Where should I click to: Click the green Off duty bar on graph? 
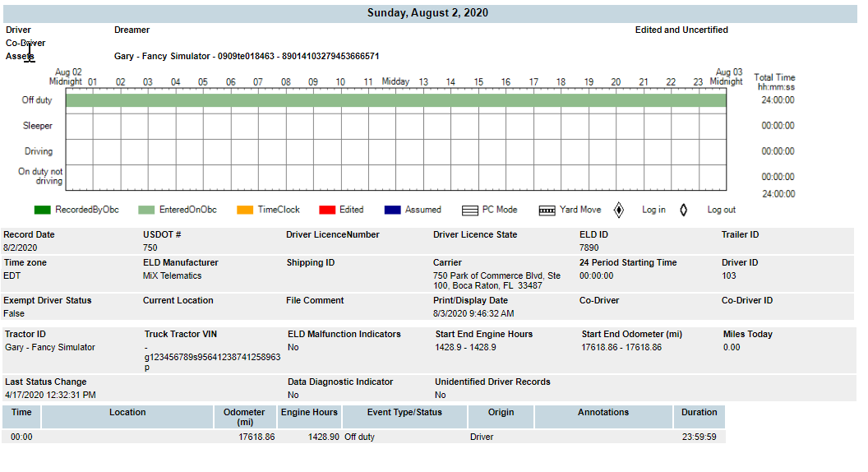click(x=396, y=100)
